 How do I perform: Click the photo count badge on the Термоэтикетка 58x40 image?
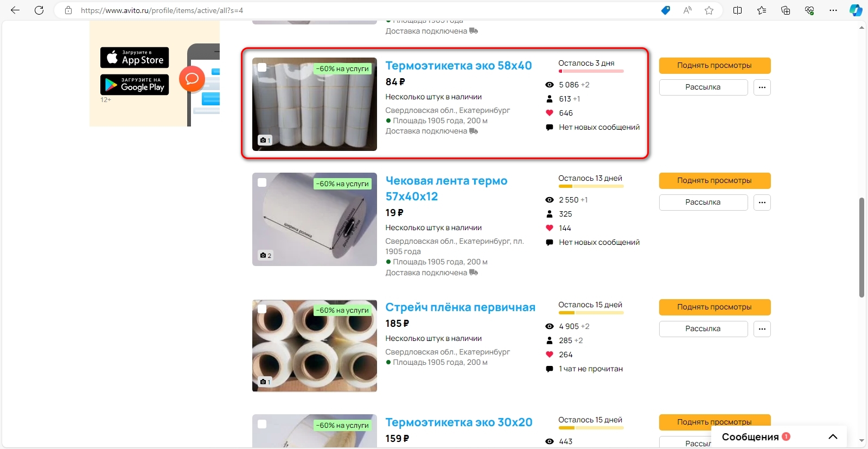click(265, 140)
